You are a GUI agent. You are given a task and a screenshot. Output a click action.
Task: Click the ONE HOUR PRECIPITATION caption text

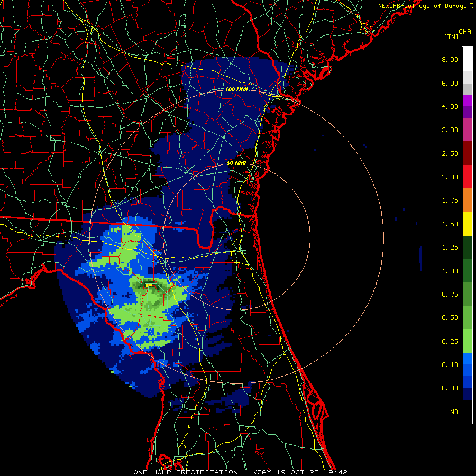[x=186, y=472]
